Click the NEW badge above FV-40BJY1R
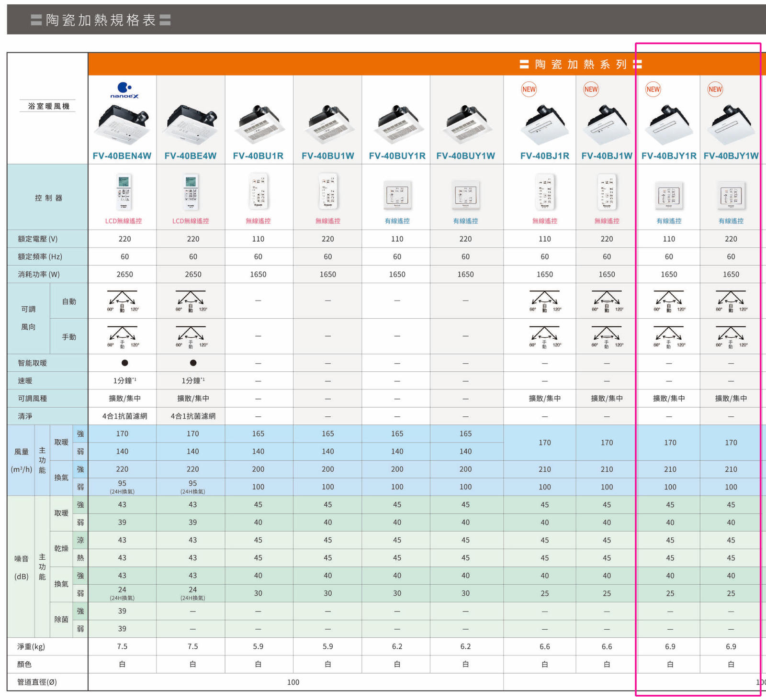 click(653, 89)
